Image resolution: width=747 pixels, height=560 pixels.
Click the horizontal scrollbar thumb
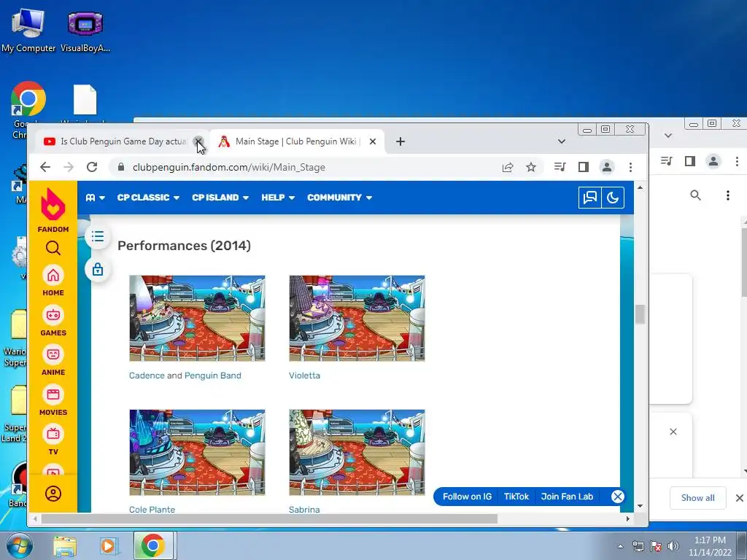[x=269, y=518]
